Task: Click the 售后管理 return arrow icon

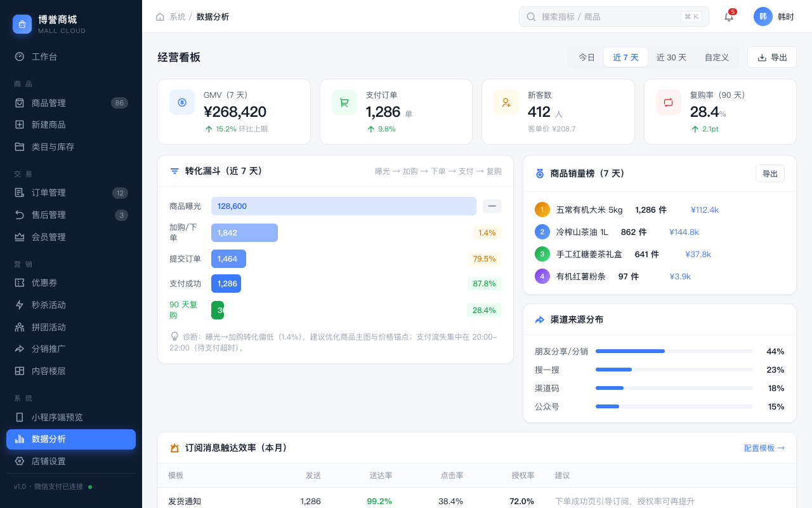Action: [20, 215]
